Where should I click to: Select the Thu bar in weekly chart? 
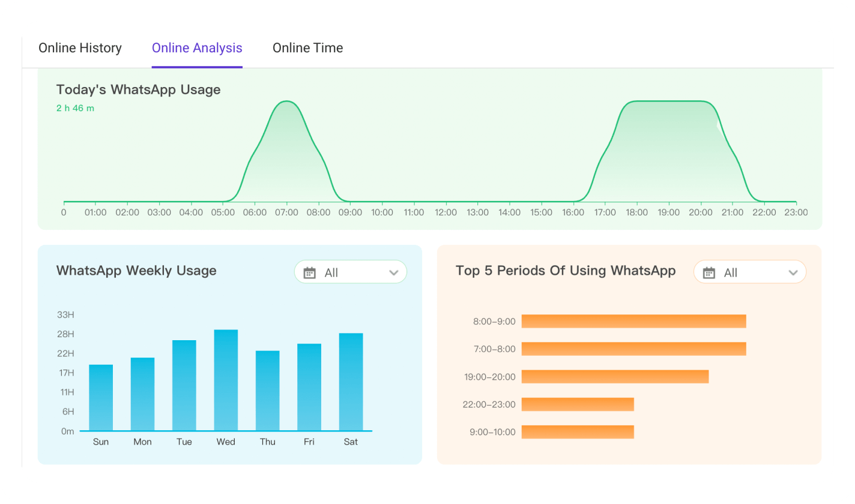(x=268, y=391)
